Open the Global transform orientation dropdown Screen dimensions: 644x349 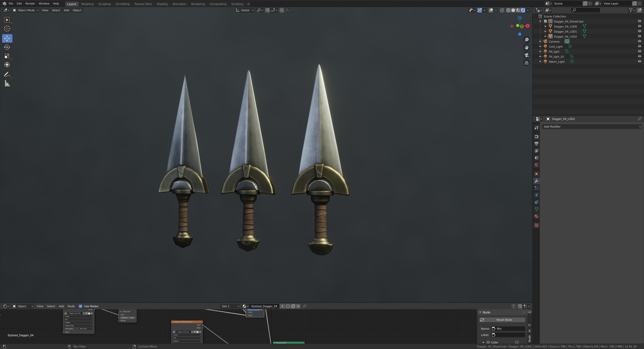pos(245,10)
